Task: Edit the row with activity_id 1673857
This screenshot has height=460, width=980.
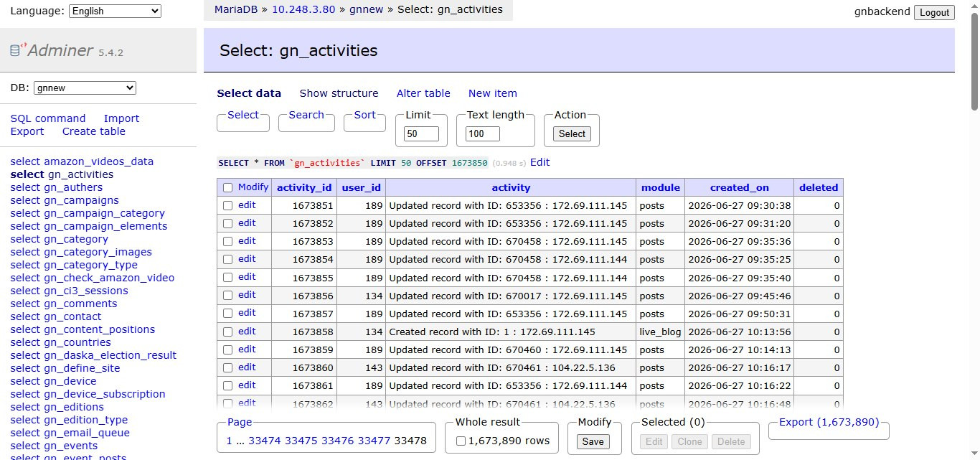Action: 247,313
